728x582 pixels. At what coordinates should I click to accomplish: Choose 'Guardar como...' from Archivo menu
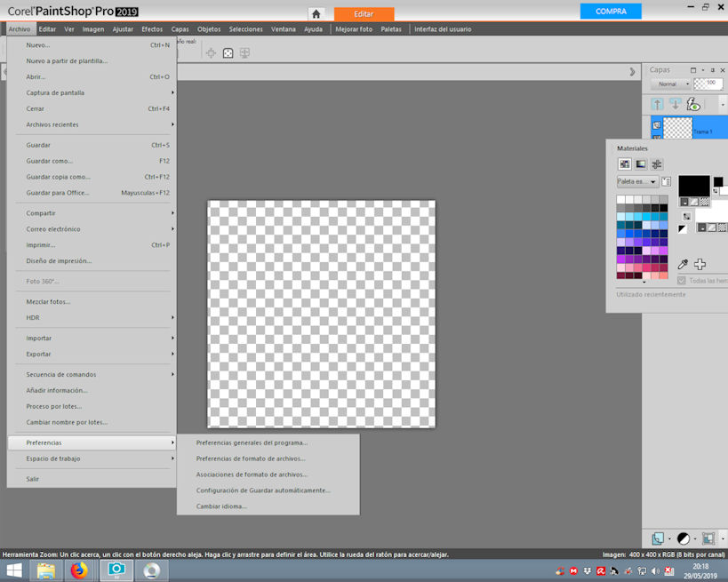50,161
